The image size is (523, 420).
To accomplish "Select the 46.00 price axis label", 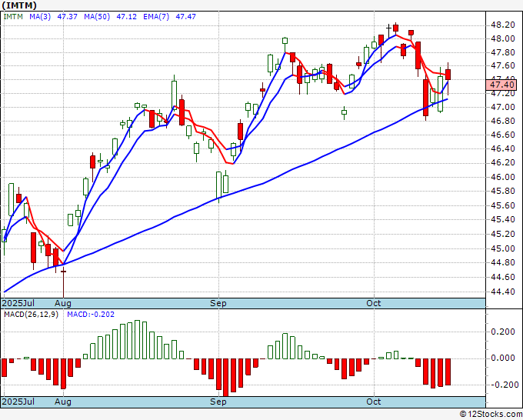I will click(x=503, y=177).
